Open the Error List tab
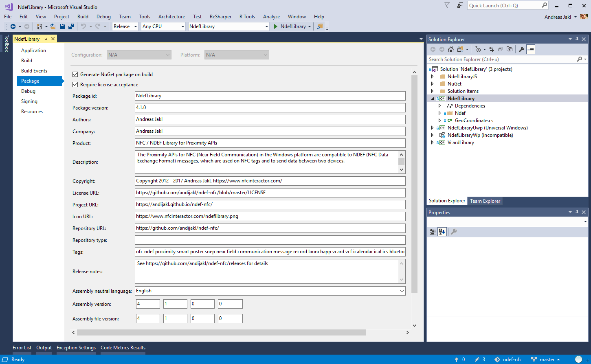 tap(22, 348)
